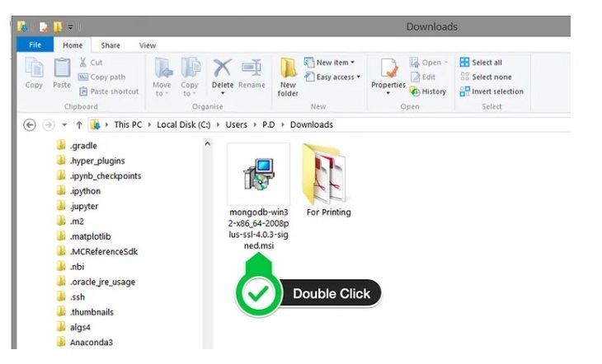602x364 pixels.
Task: Click Select all
Action: 481,62
